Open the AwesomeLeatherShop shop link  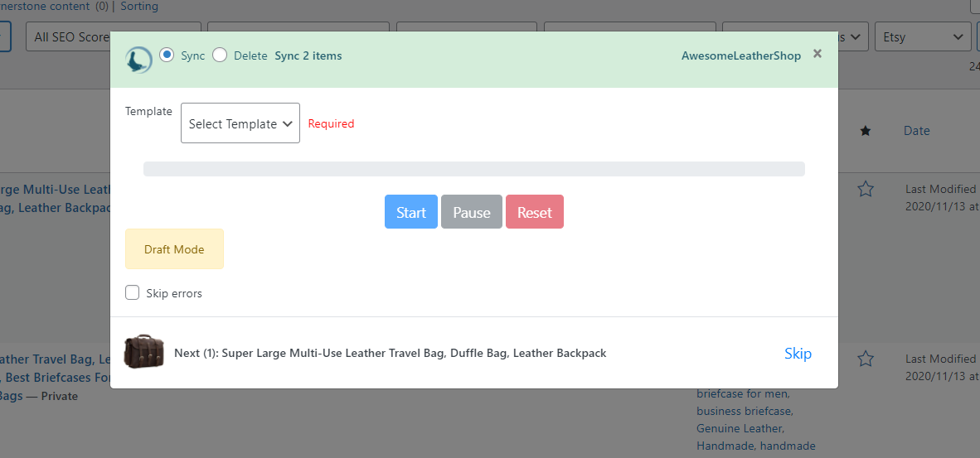click(741, 55)
